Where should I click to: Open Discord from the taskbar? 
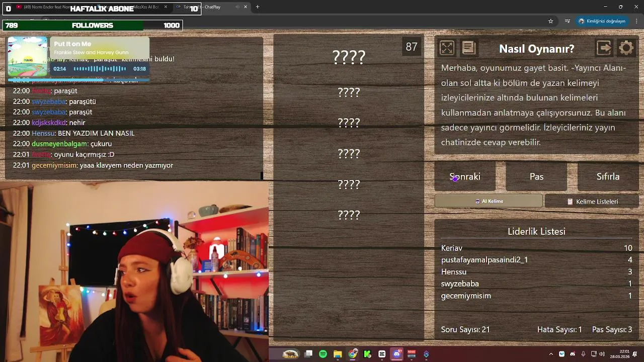397,354
